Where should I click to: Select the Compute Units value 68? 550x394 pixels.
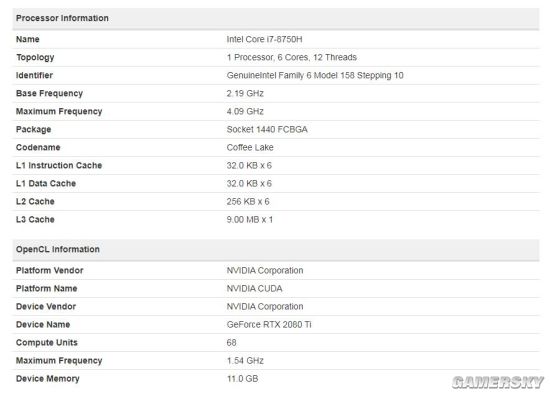coord(232,343)
